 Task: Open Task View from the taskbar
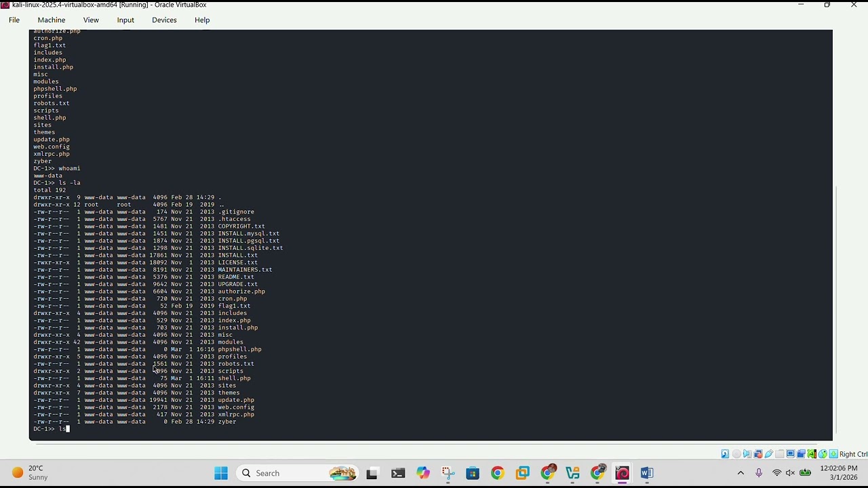tap(372, 473)
